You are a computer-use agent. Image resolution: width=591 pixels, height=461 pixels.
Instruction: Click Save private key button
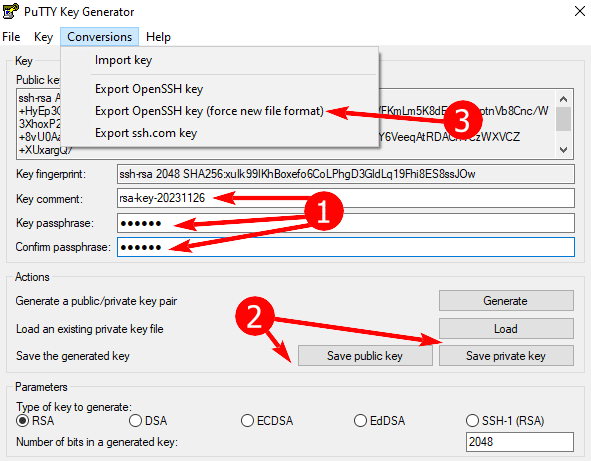(506, 356)
